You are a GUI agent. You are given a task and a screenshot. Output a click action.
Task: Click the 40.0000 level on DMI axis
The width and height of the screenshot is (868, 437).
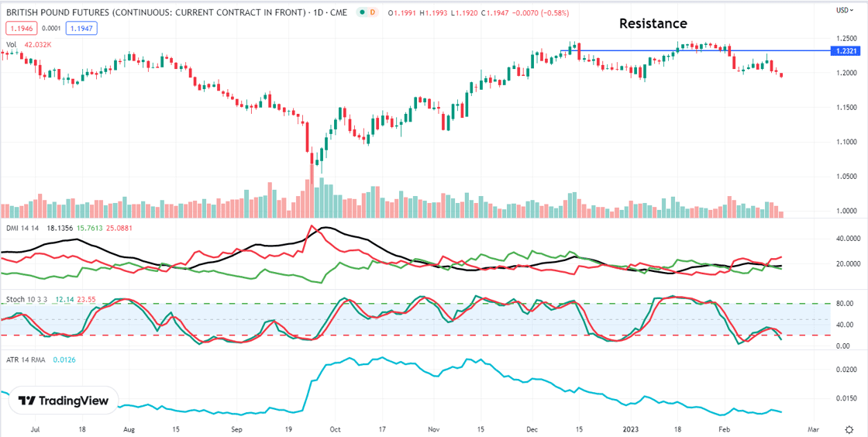pyautogui.click(x=846, y=239)
